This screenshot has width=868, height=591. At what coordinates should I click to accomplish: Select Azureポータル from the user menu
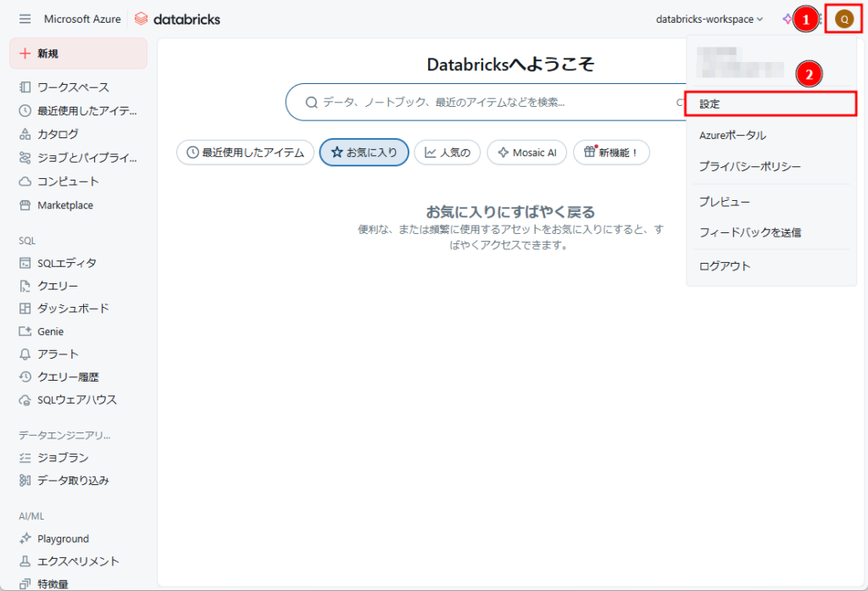(x=771, y=135)
